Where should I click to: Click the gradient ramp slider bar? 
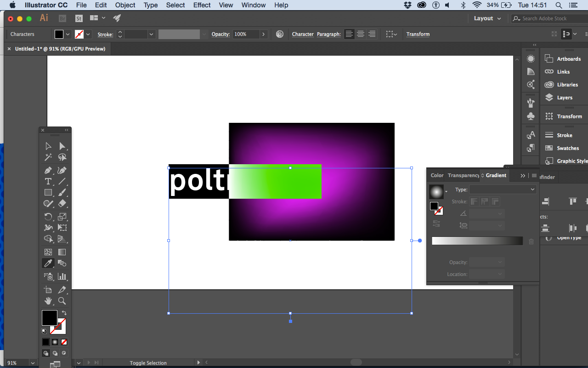477,241
